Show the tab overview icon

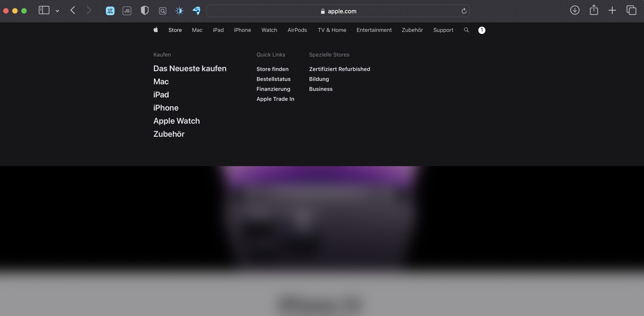pyautogui.click(x=631, y=11)
